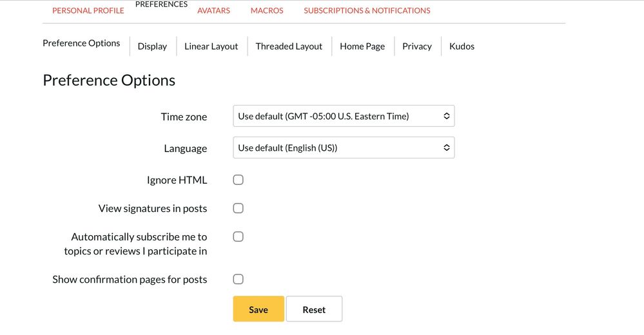This screenshot has width=644, height=335.
Task: Expand the Time zone dropdown
Action: [343, 116]
